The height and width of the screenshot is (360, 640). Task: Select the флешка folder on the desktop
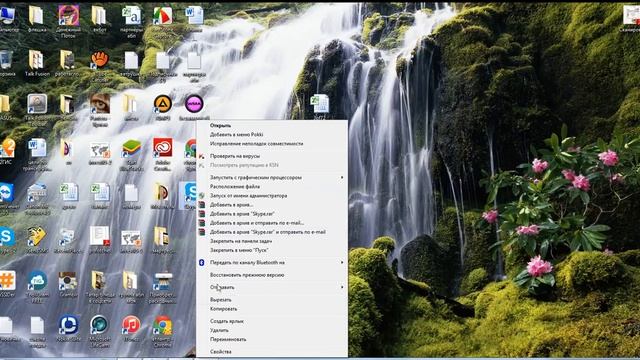tap(36, 16)
